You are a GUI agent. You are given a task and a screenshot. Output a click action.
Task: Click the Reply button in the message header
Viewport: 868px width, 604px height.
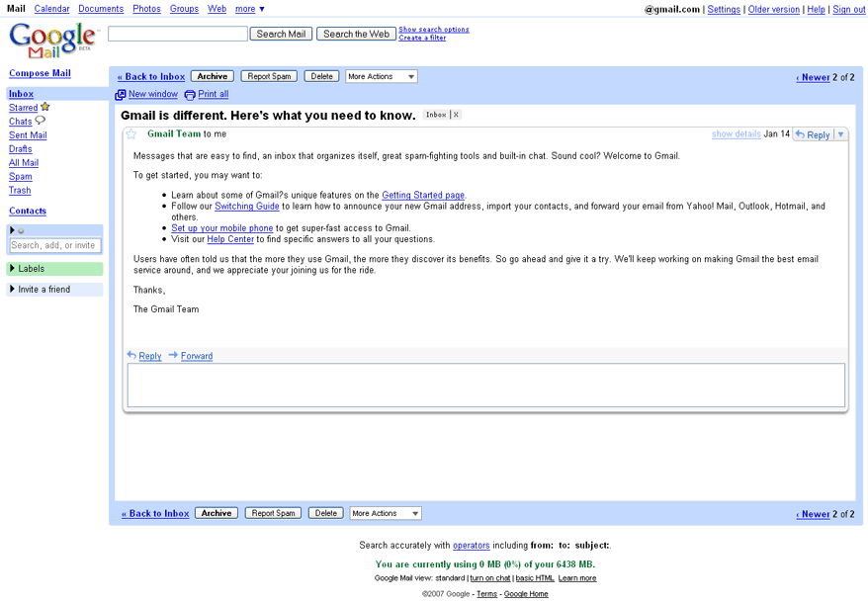pyautogui.click(x=814, y=134)
